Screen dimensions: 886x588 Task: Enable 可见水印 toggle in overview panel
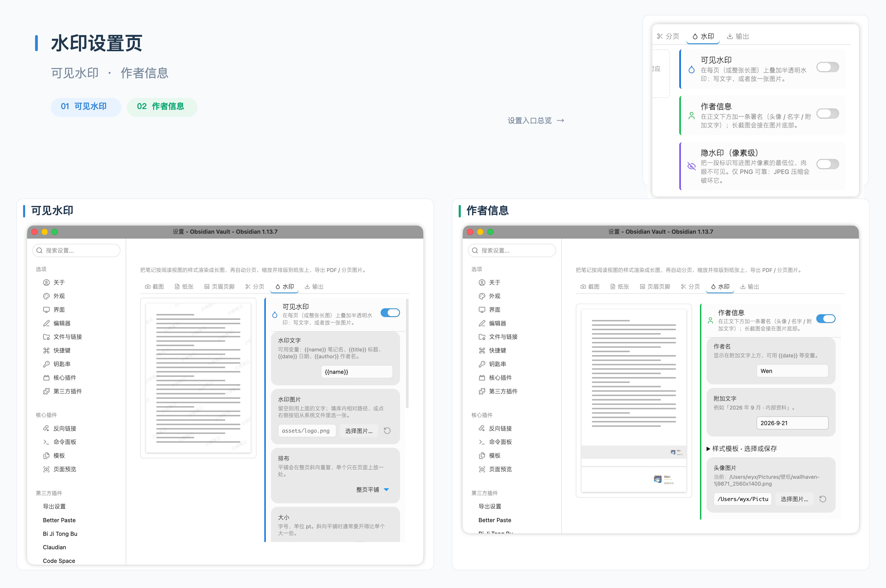827,67
